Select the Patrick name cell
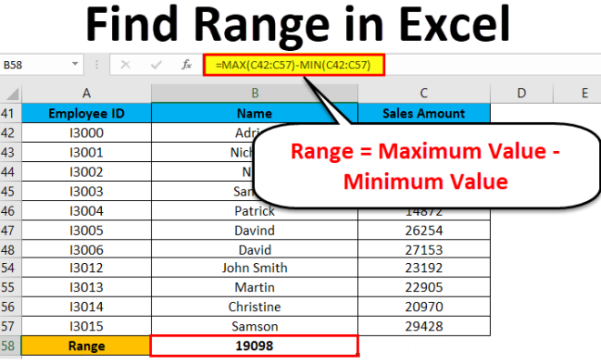 [255, 211]
